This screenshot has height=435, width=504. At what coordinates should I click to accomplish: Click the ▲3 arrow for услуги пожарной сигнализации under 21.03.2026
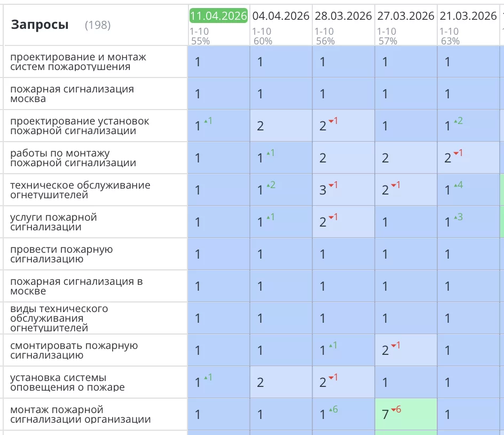coord(459,216)
